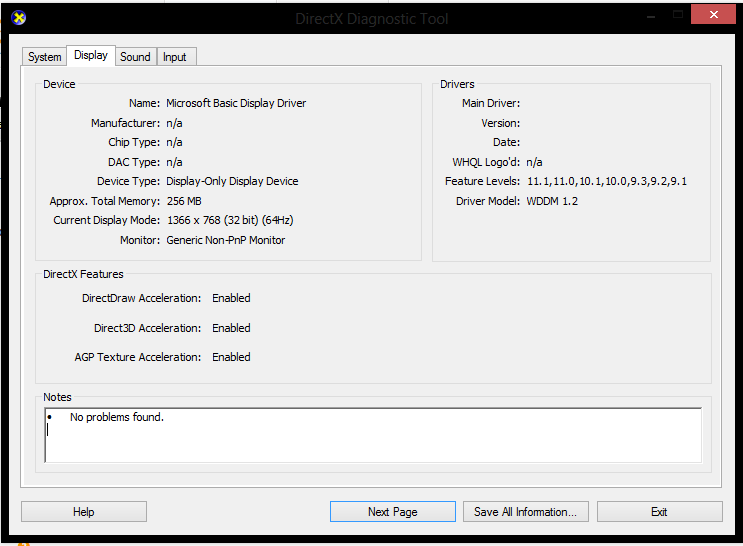Click the 'Chip Type:' label

point(134,142)
